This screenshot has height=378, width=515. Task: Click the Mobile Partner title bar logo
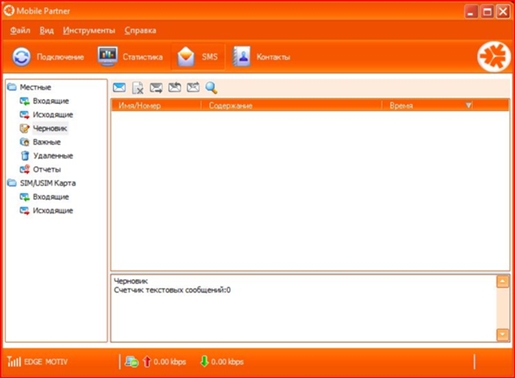(9, 11)
